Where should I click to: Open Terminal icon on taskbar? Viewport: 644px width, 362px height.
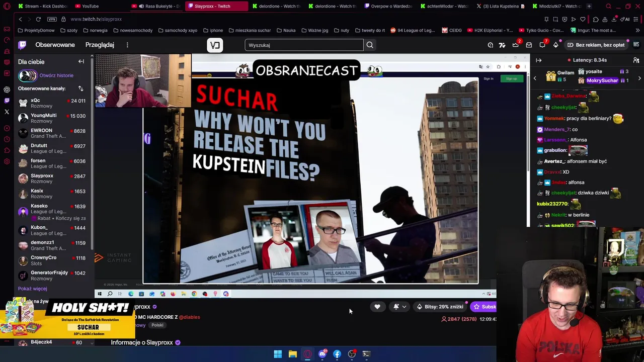tap(366, 354)
